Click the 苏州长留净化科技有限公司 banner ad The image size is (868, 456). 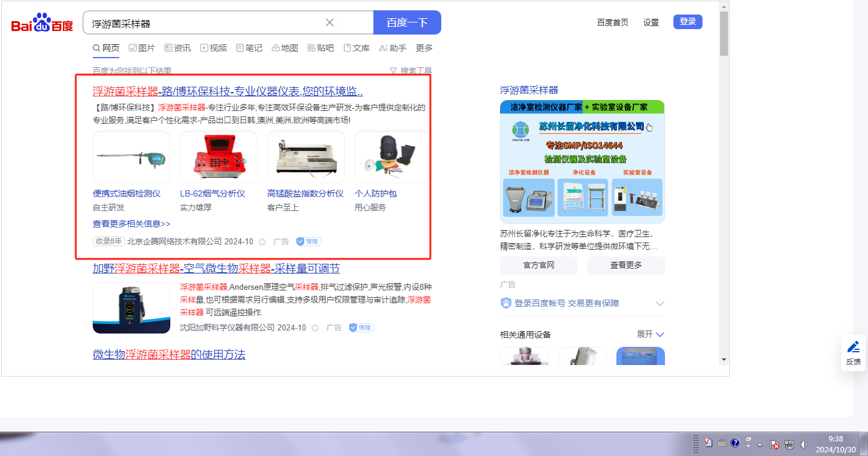583,162
